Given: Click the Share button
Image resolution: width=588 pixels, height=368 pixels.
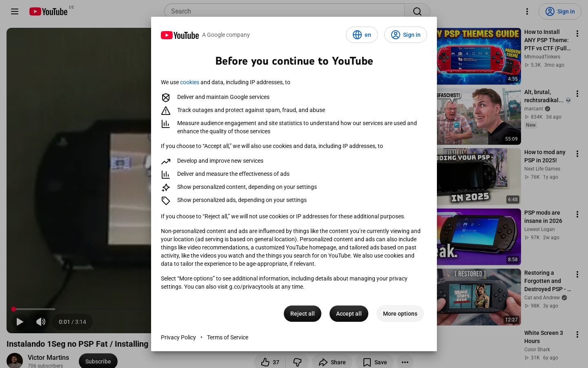Looking at the screenshot, I should 332,362.
